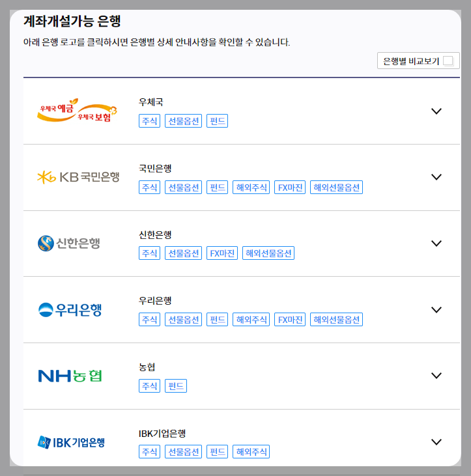Choose 펀드 tag under IBK기업은행
Screen dimensions: 471x476
[217, 451]
